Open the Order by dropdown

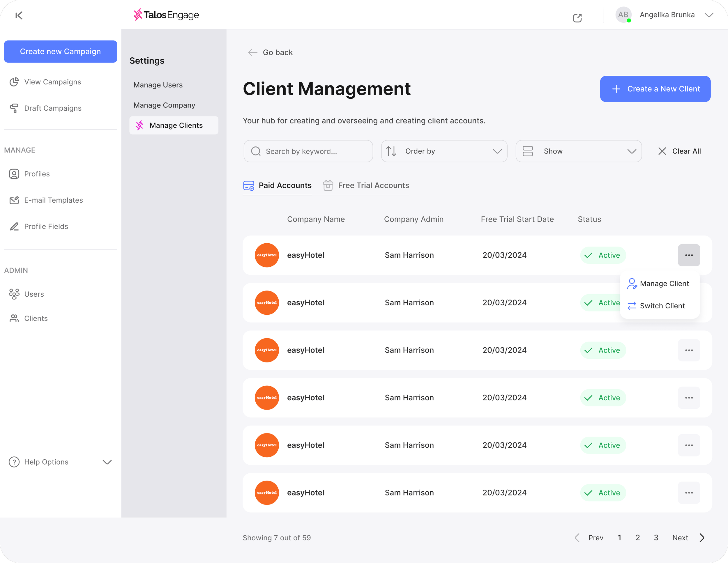click(x=444, y=151)
